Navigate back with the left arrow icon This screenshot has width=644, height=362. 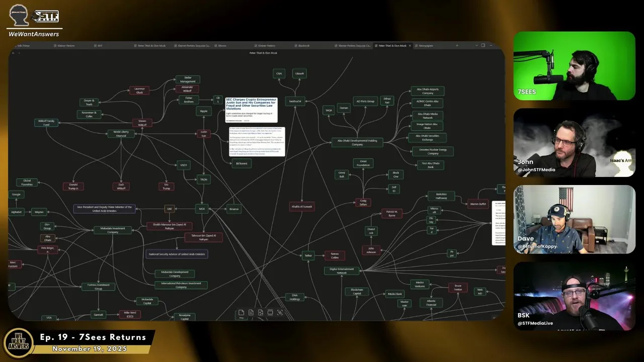(x=13, y=53)
